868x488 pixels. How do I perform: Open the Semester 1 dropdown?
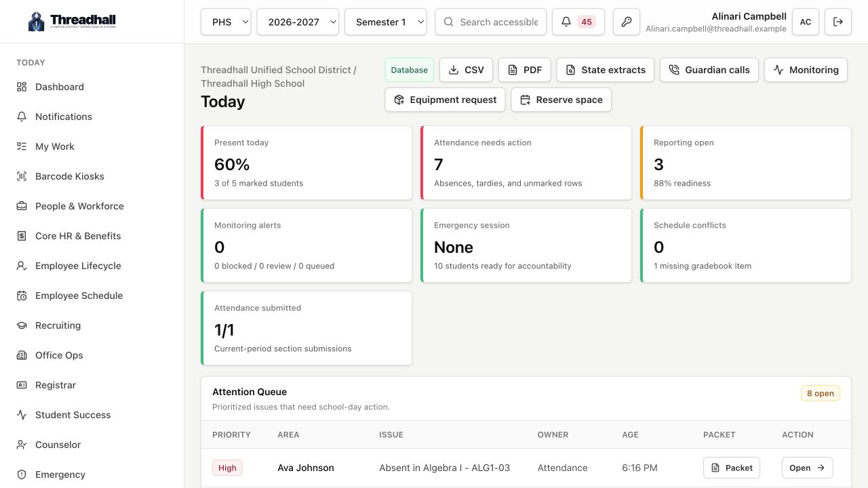pyautogui.click(x=386, y=22)
